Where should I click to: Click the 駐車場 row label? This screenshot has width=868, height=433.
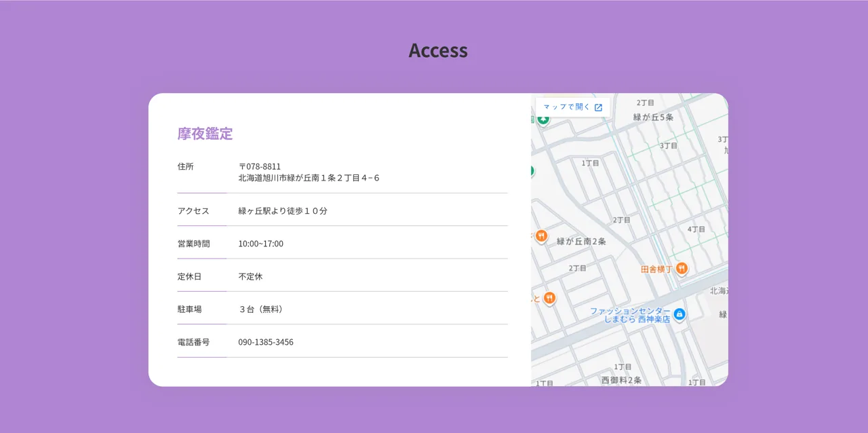pos(190,309)
